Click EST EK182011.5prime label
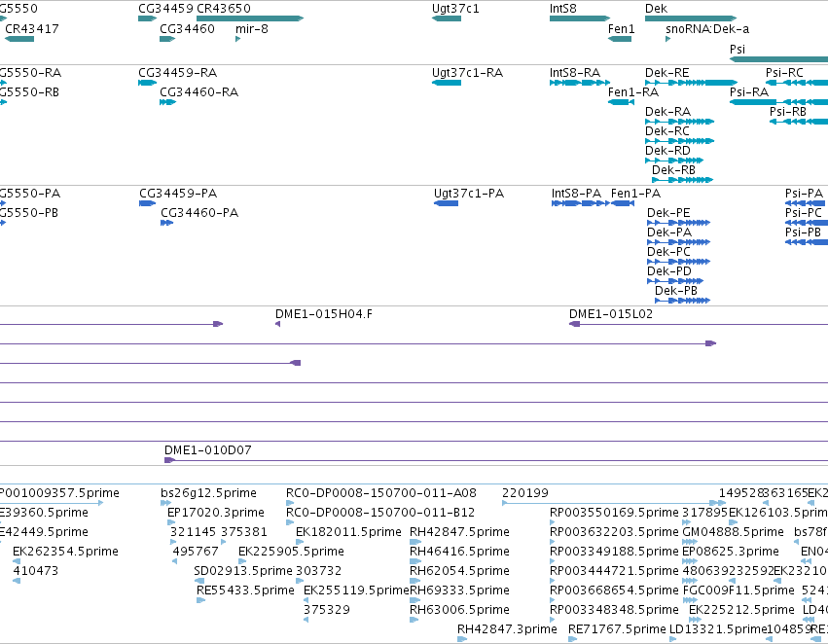This screenshot has width=828, height=644. point(348,532)
